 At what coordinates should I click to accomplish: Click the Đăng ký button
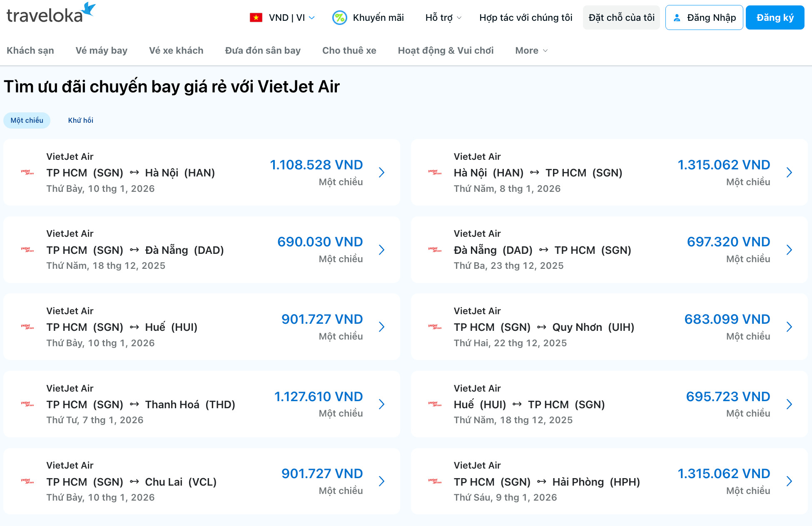[775, 17]
